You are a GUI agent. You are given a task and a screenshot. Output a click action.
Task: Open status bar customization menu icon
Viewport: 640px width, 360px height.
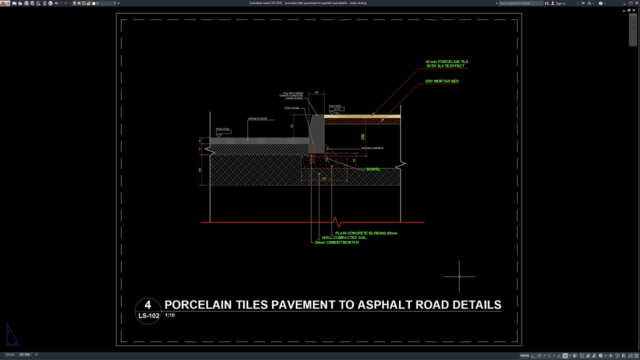[x=636, y=356]
